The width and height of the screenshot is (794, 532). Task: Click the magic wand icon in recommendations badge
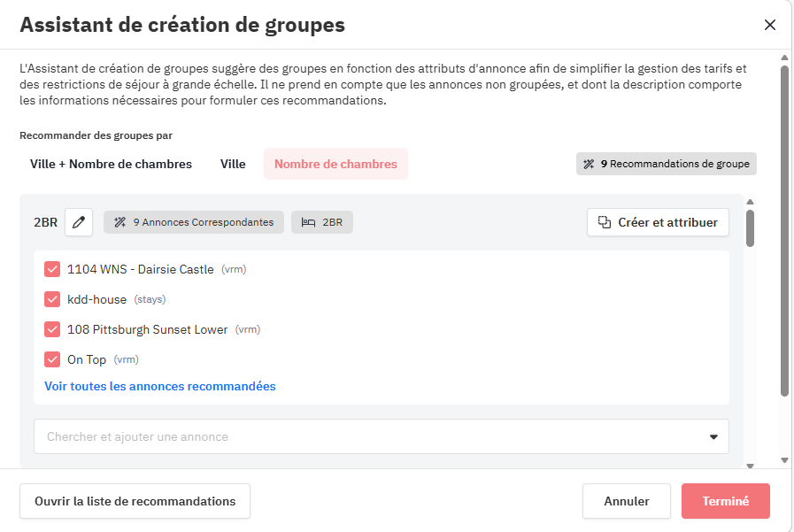(x=589, y=164)
